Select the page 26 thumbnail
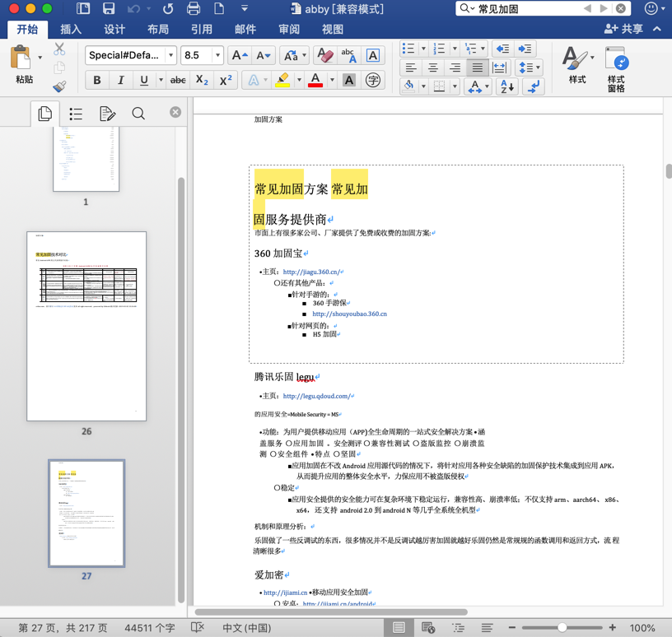 pyautogui.click(x=86, y=327)
